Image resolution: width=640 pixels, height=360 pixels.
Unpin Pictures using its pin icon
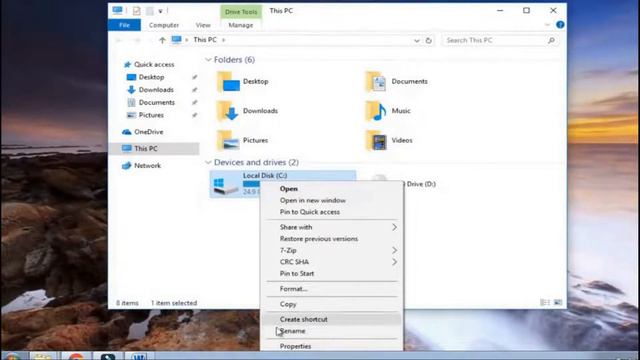(x=195, y=115)
